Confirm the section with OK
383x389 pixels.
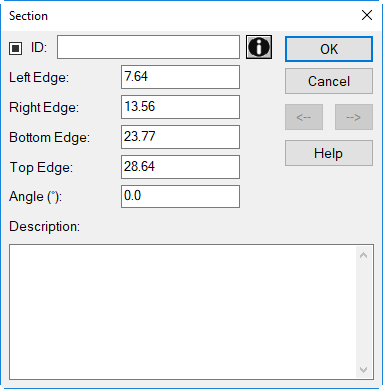329,49
